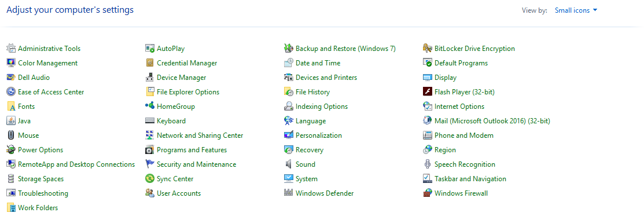
Task: Open Taskbar and Navigation link
Action: pyautogui.click(x=470, y=179)
